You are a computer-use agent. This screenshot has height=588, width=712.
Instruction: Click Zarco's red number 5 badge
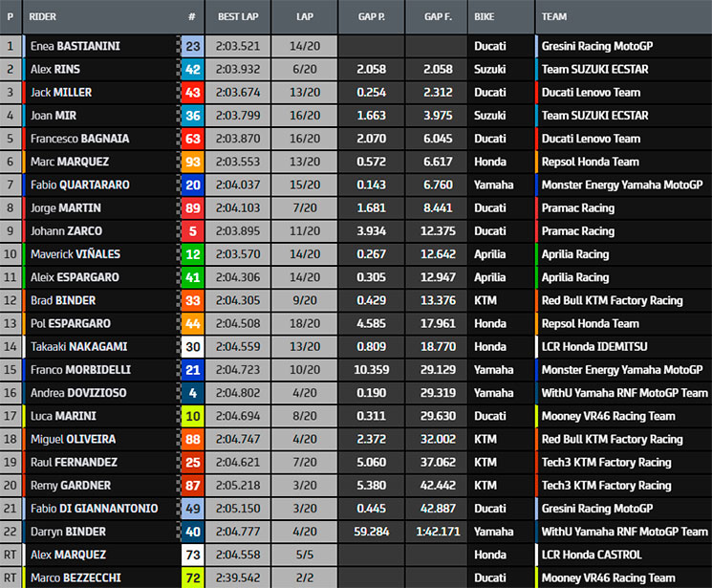192,231
